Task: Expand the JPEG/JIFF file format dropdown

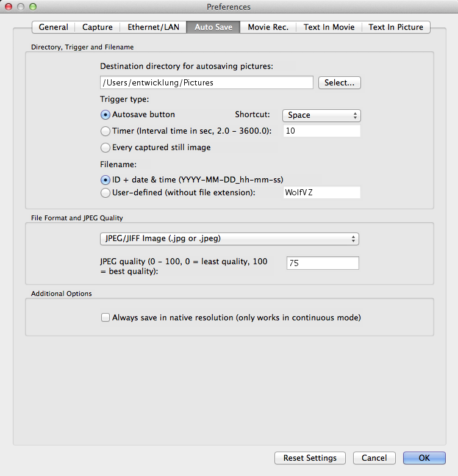Action: click(x=229, y=239)
